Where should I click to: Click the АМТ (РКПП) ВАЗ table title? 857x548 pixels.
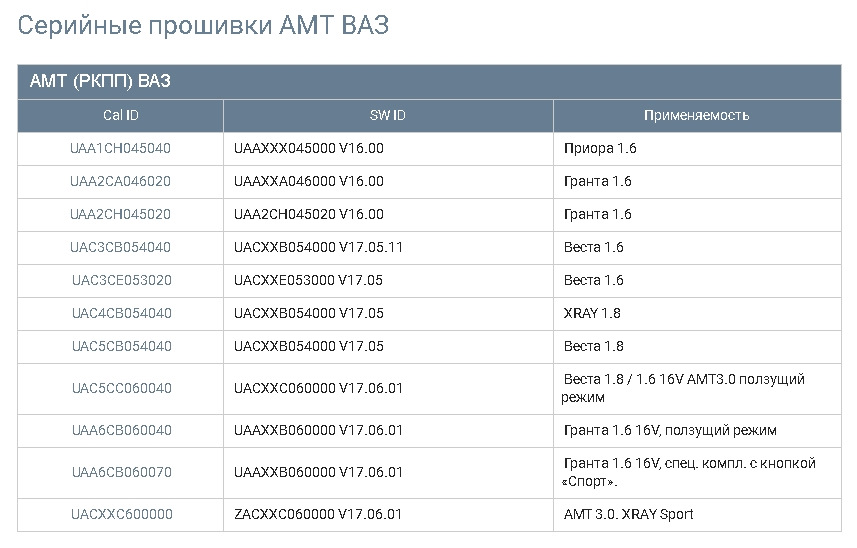coord(100,82)
